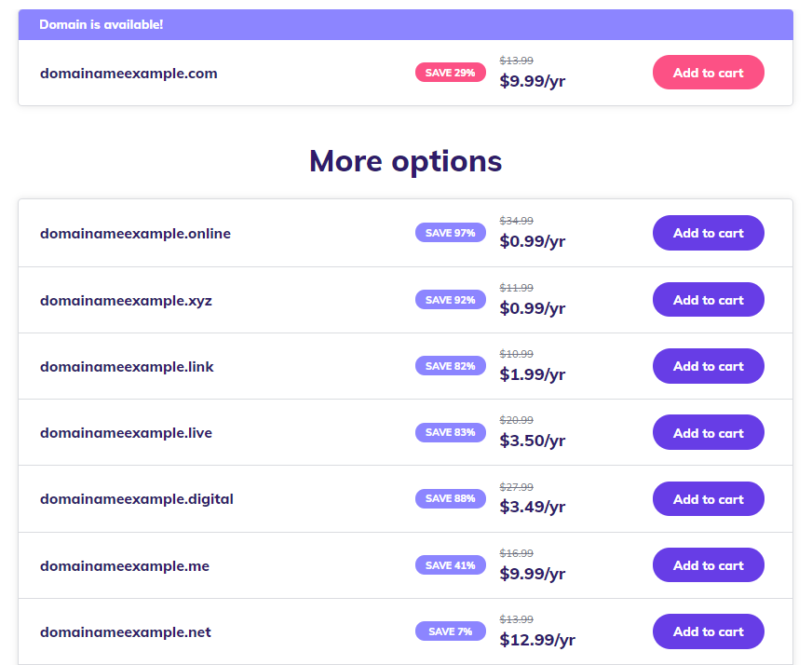Image resolution: width=812 pixels, height=665 pixels.
Task: Click the crossed-out $16.99 price
Action: (x=516, y=553)
